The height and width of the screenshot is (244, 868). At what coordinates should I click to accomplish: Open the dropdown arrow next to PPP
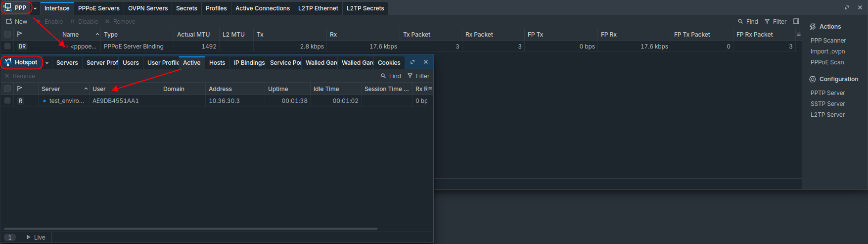pyautogui.click(x=35, y=8)
